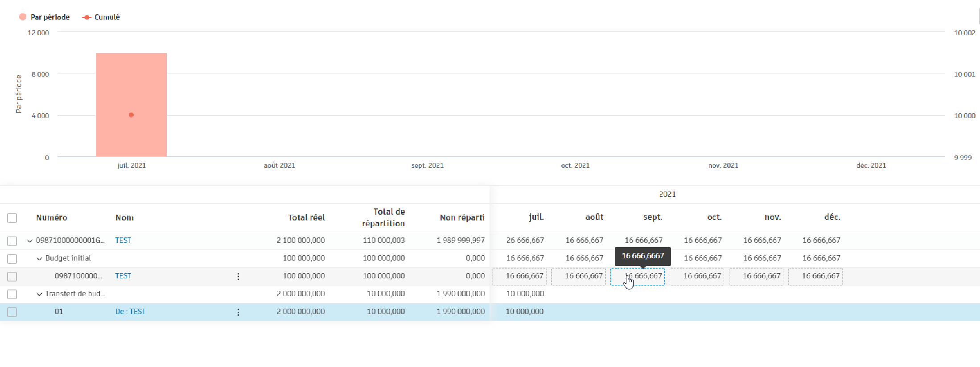The image size is (980, 367).
Task: Edit the nov. cell of the 0987100000 TEST row
Action: (x=756, y=277)
